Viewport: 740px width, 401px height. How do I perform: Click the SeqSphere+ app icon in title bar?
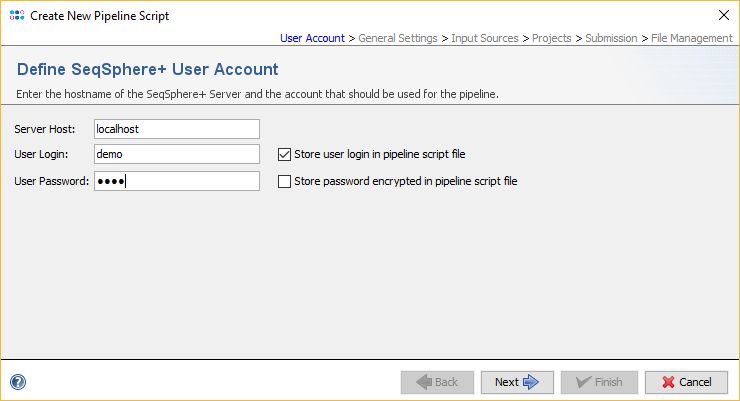(x=16, y=15)
